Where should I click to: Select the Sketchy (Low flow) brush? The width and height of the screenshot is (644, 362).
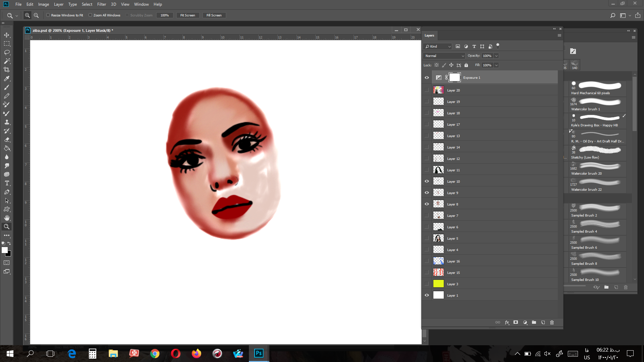point(598,153)
